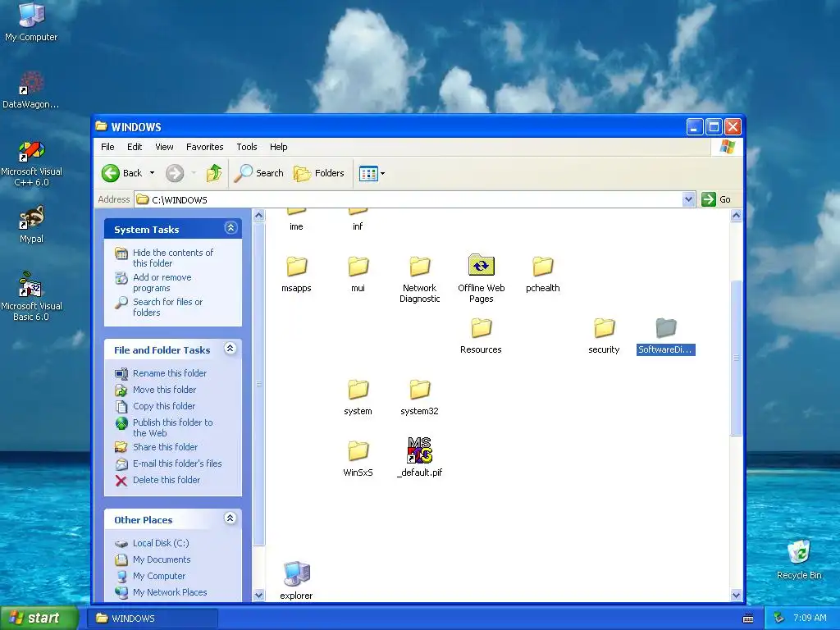Click the Go button
Image resolution: width=840 pixels, height=630 pixels.
pos(716,199)
